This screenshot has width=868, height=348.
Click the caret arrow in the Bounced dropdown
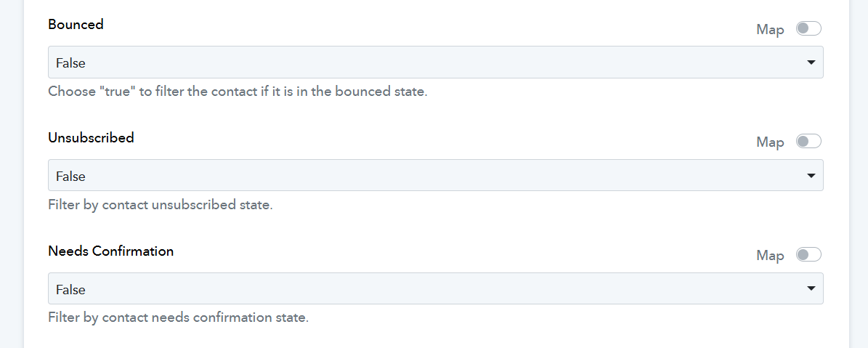click(811, 62)
